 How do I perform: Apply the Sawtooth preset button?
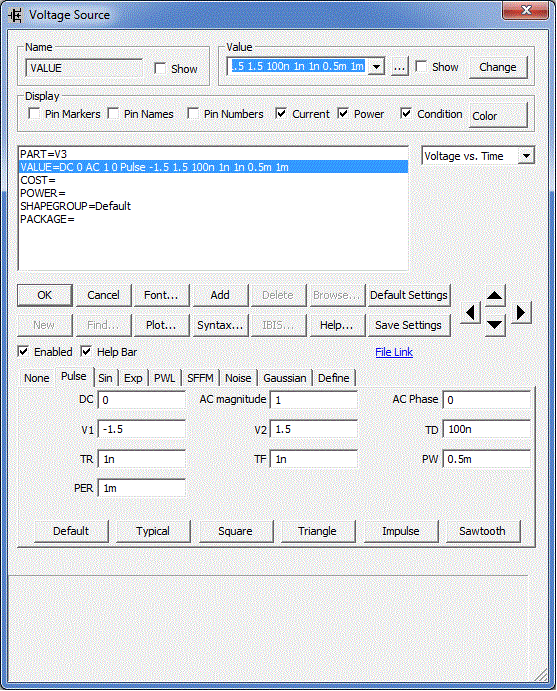tap(483, 531)
